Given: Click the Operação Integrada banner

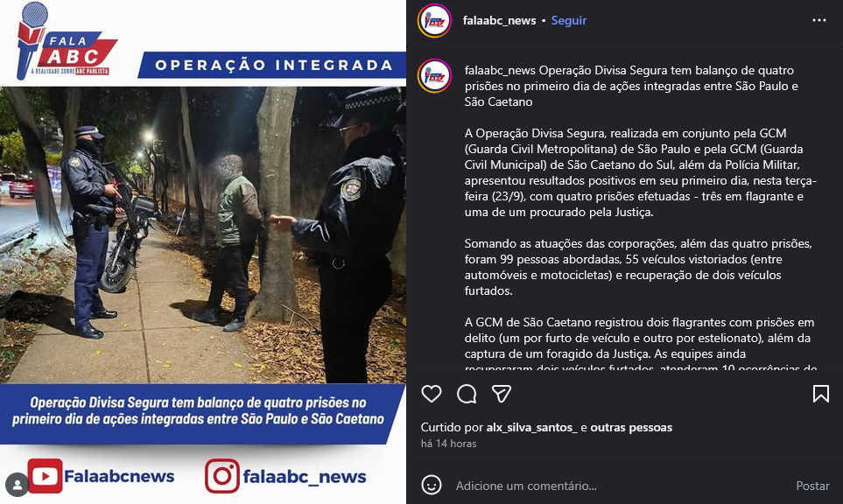Looking at the screenshot, I should click(x=272, y=65).
